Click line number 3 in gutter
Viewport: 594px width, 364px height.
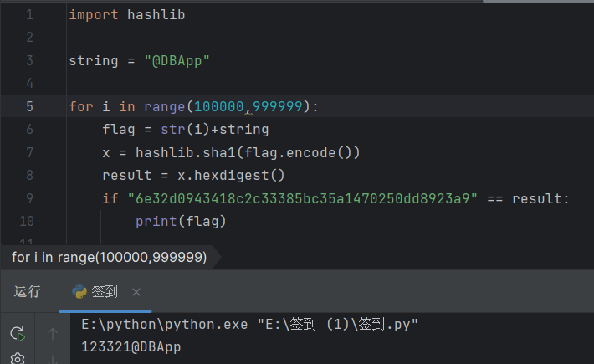tap(29, 60)
